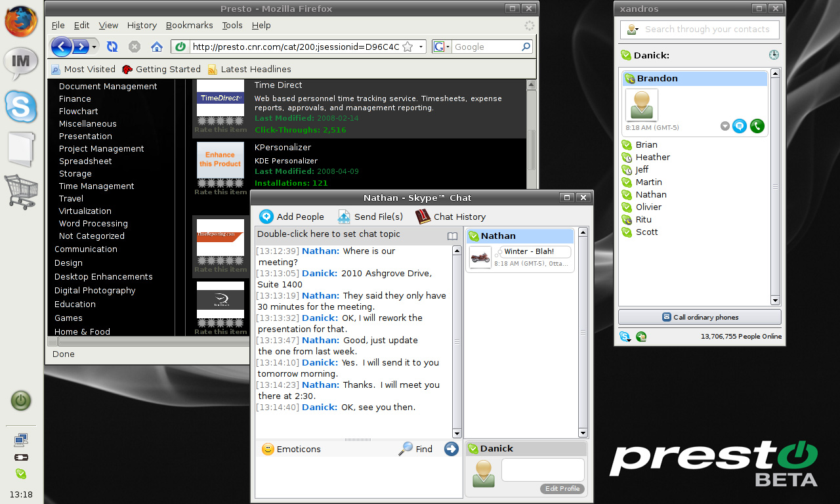
Task: Open the search engine selector dropdown
Action: (442, 47)
